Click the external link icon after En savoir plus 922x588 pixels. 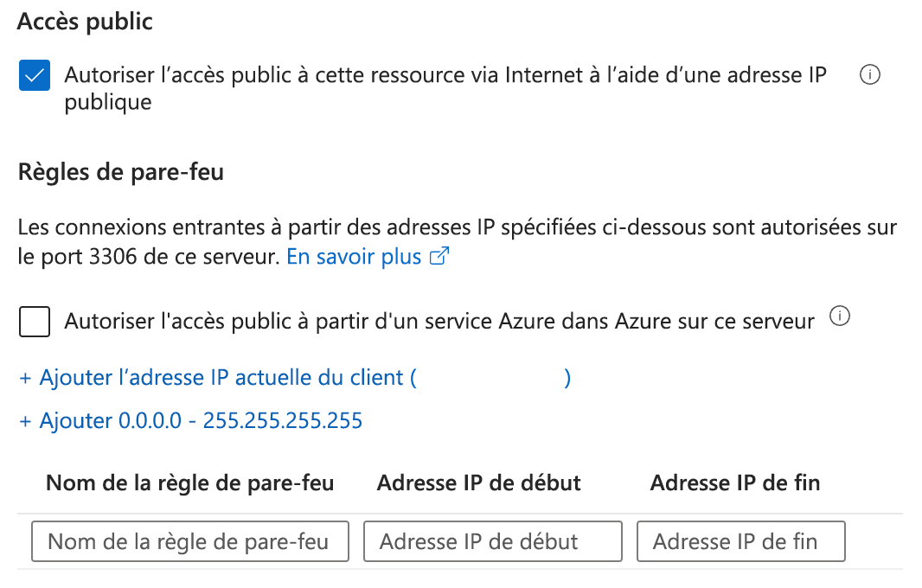pos(441,257)
